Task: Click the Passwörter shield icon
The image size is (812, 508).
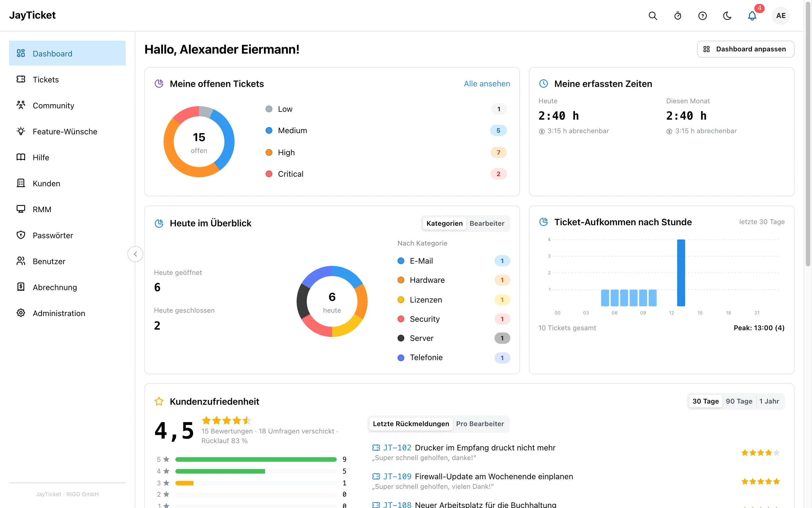Action: pyautogui.click(x=21, y=235)
